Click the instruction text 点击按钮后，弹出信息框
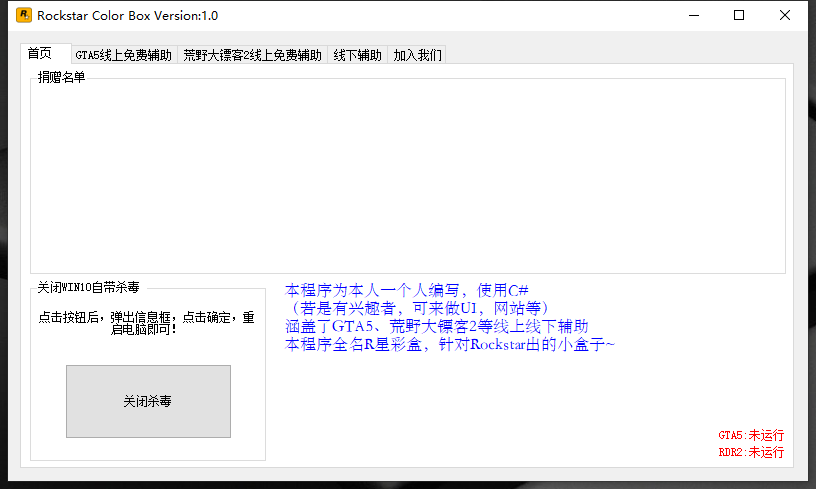The image size is (816, 489). pos(105,317)
